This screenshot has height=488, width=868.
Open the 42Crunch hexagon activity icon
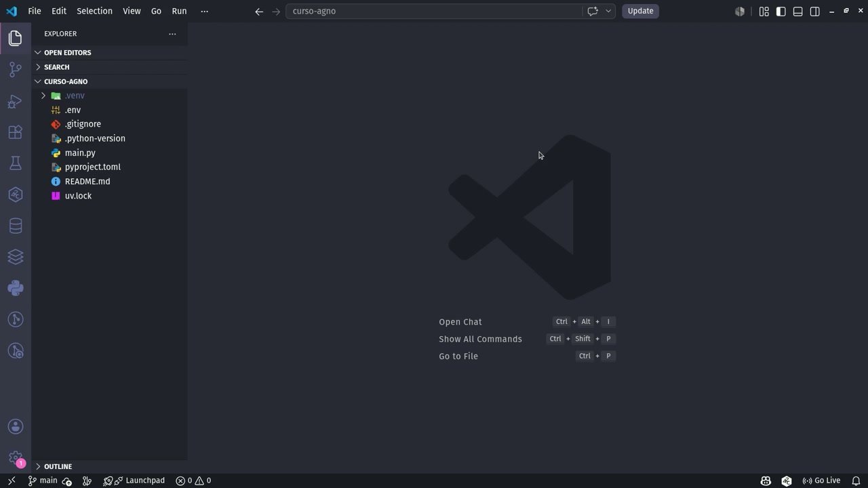pyautogui.click(x=15, y=195)
